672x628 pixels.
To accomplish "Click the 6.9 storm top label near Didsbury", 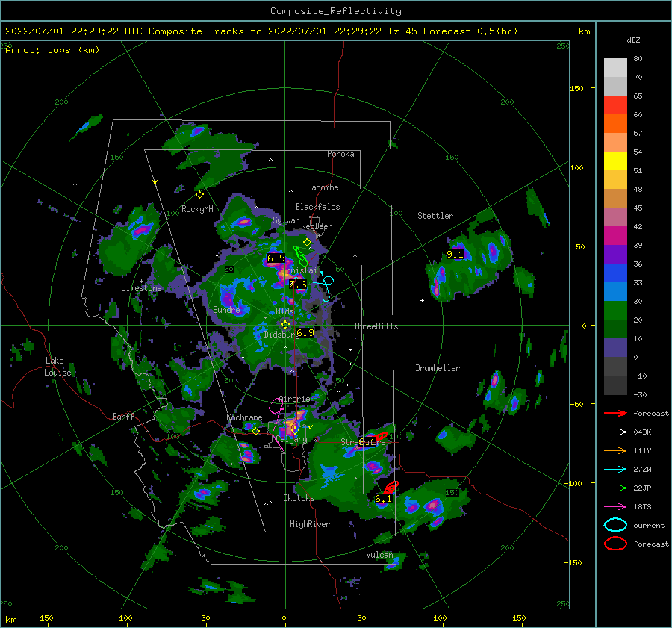I will tap(305, 332).
